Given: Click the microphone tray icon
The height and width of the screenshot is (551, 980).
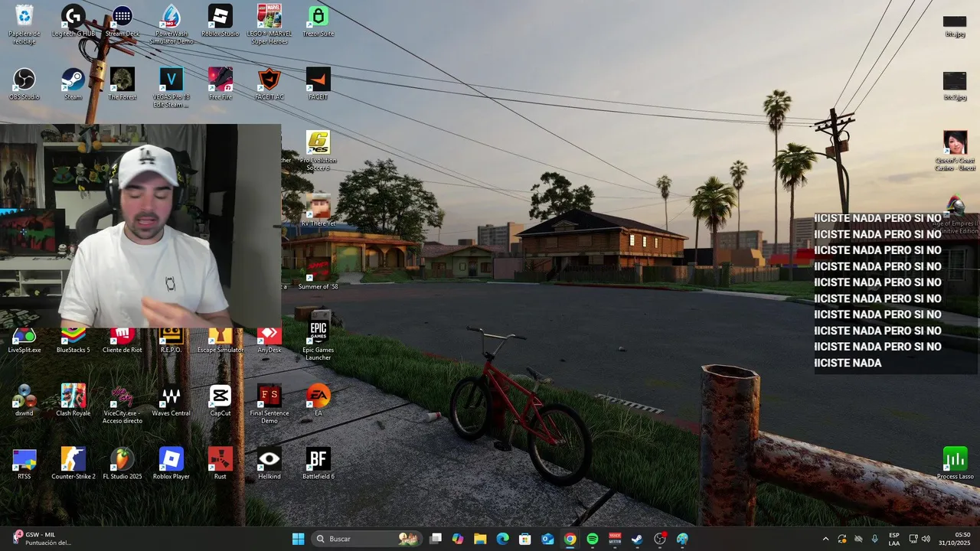Looking at the screenshot, I should tap(874, 539).
